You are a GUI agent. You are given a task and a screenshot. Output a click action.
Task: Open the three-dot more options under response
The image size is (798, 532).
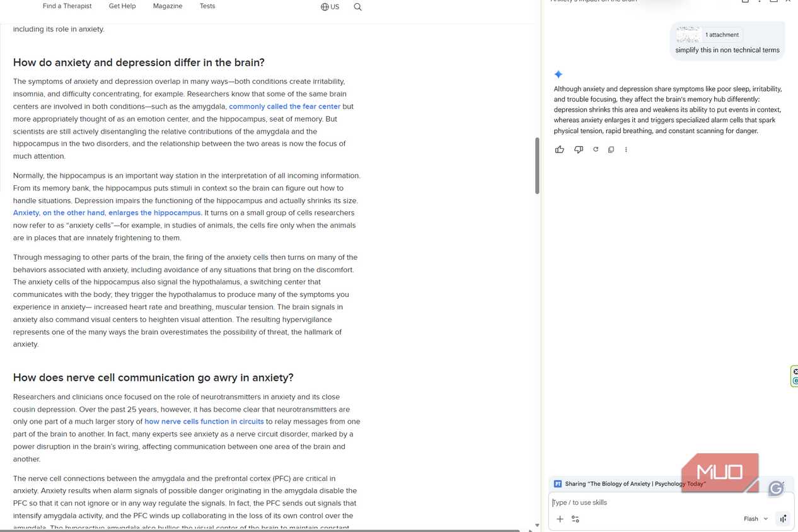[626, 149]
